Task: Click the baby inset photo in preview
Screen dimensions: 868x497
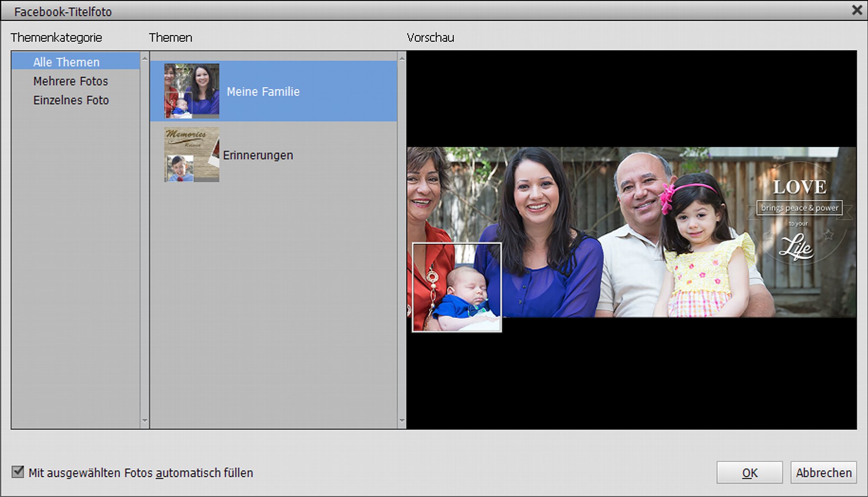Action: 457,287
